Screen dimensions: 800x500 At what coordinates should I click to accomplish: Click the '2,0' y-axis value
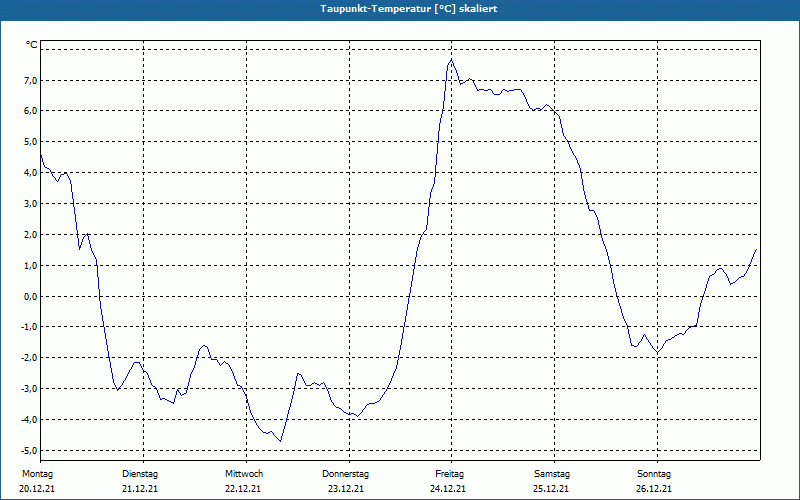click(x=30, y=235)
